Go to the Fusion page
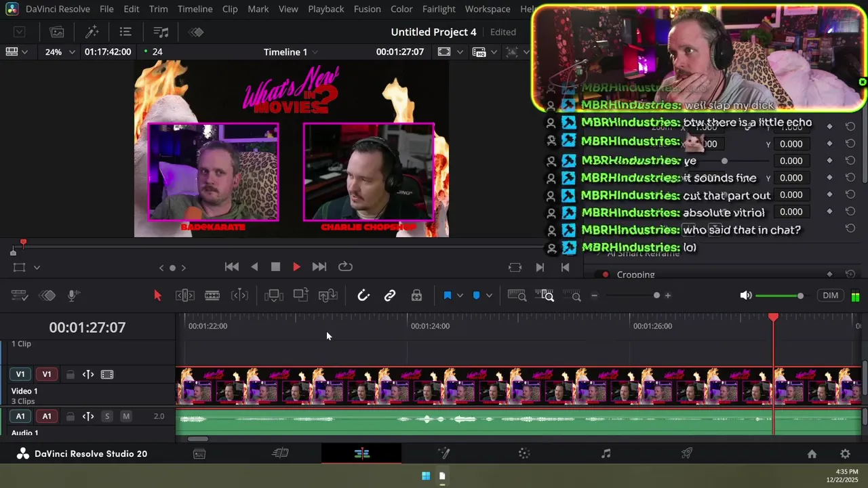 [443, 454]
